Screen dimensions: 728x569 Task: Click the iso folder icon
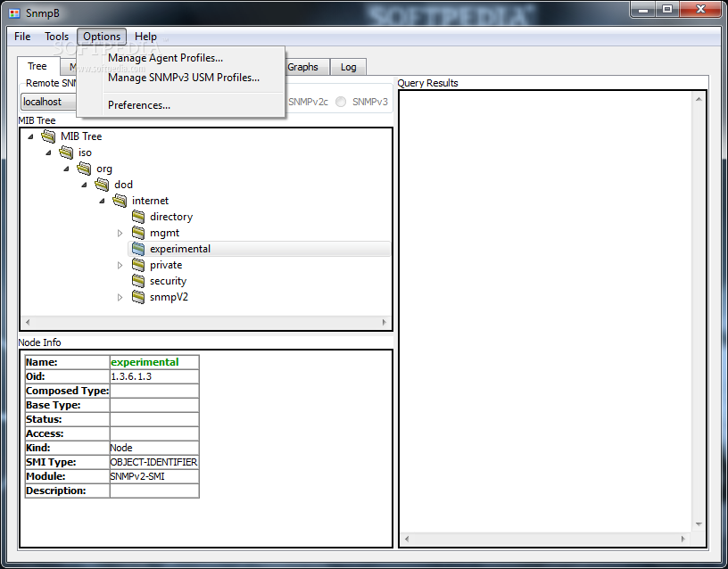pyautogui.click(x=66, y=153)
